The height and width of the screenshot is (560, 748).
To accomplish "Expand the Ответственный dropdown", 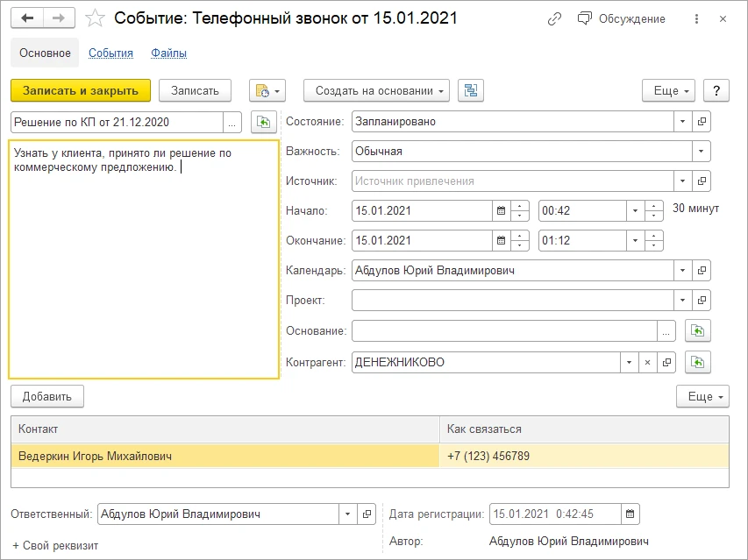I will (348, 514).
